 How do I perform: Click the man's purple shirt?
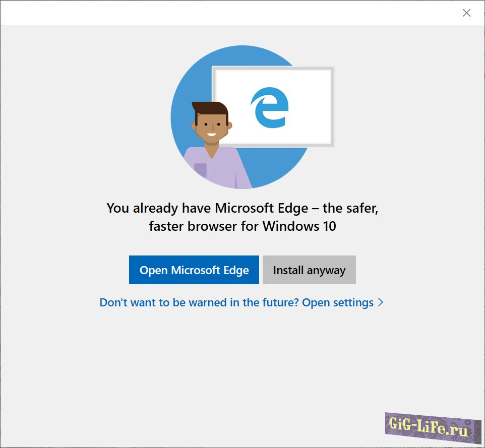(222, 166)
